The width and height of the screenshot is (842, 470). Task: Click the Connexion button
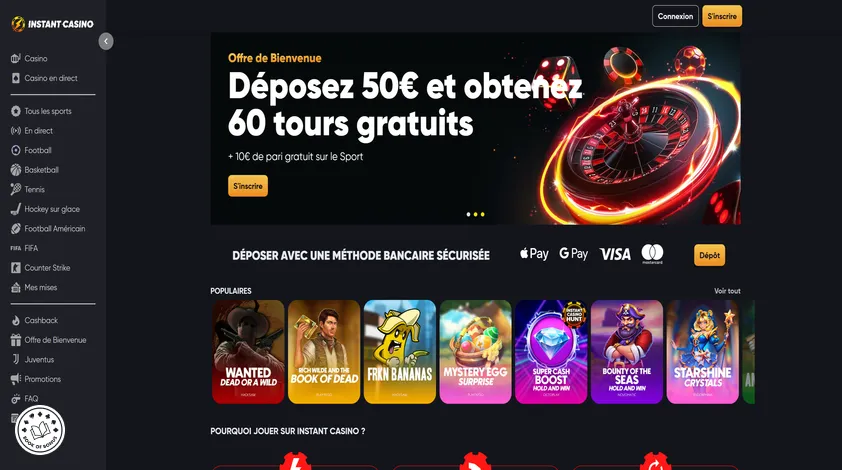[675, 16]
